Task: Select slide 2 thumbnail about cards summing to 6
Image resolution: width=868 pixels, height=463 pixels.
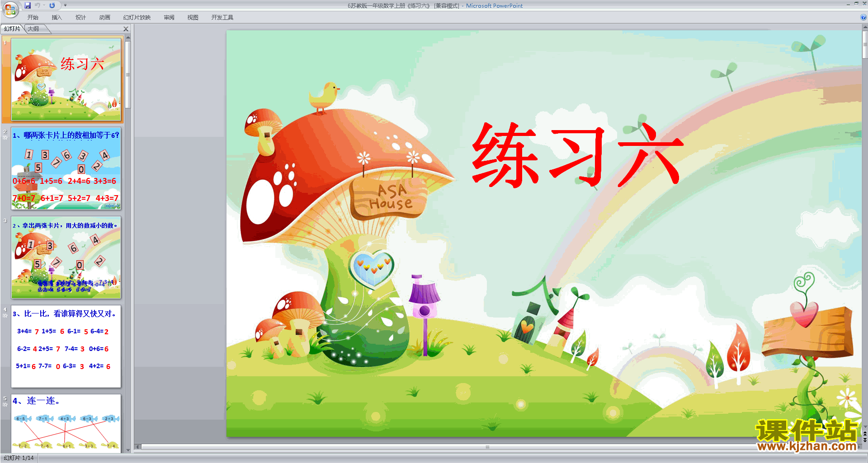Action: (66, 168)
